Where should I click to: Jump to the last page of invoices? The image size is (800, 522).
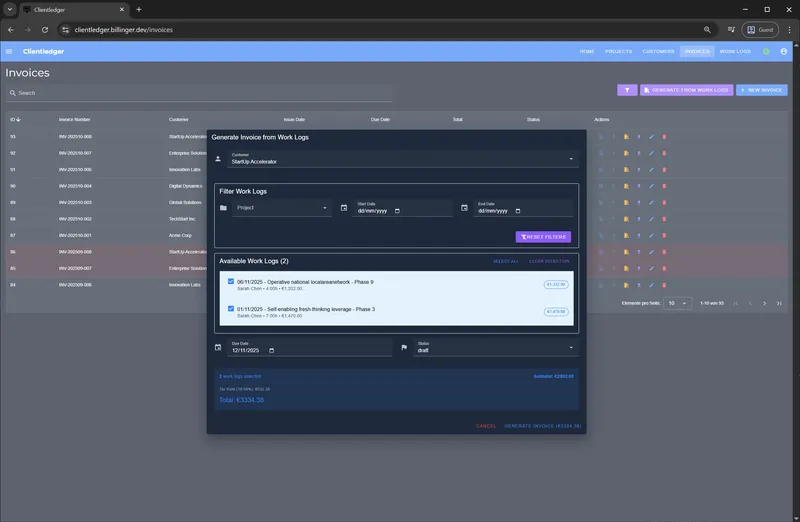point(779,304)
